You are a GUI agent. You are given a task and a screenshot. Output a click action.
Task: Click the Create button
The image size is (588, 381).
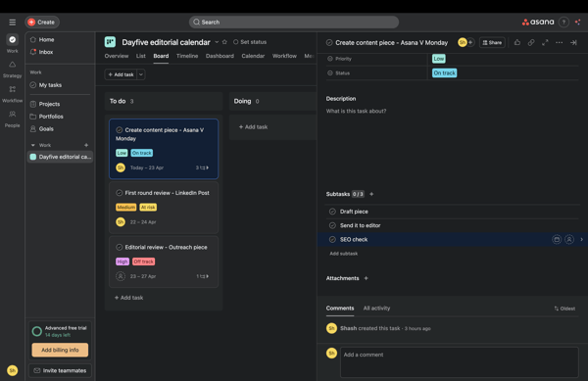(42, 23)
